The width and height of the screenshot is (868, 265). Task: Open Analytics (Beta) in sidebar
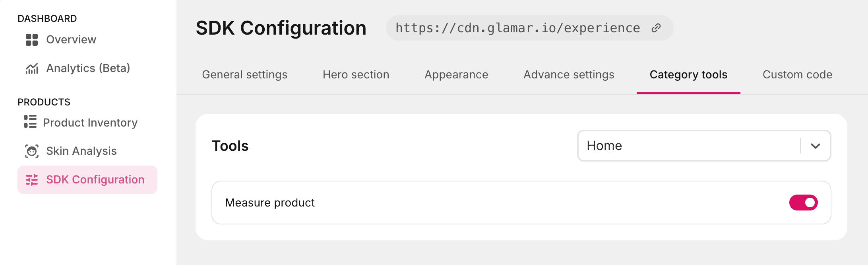88,68
